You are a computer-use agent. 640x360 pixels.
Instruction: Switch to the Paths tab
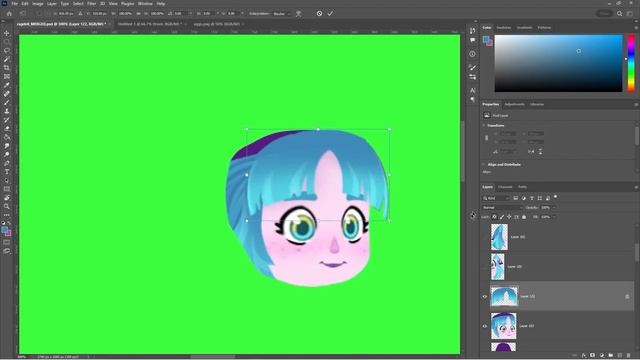pyautogui.click(x=522, y=187)
